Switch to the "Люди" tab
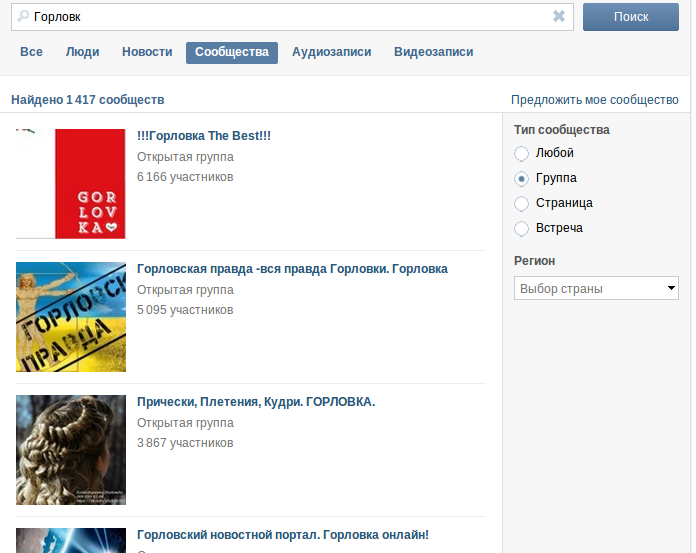Image resolution: width=696 pixels, height=553 pixels. pyautogui.click(x=83, y=52)
